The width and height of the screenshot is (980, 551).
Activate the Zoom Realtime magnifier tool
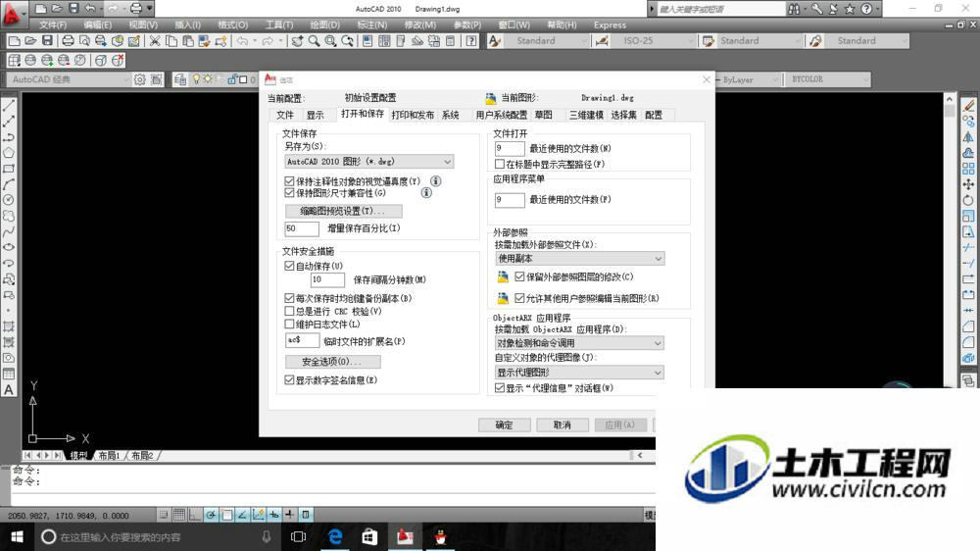click(x=314, y=41)
